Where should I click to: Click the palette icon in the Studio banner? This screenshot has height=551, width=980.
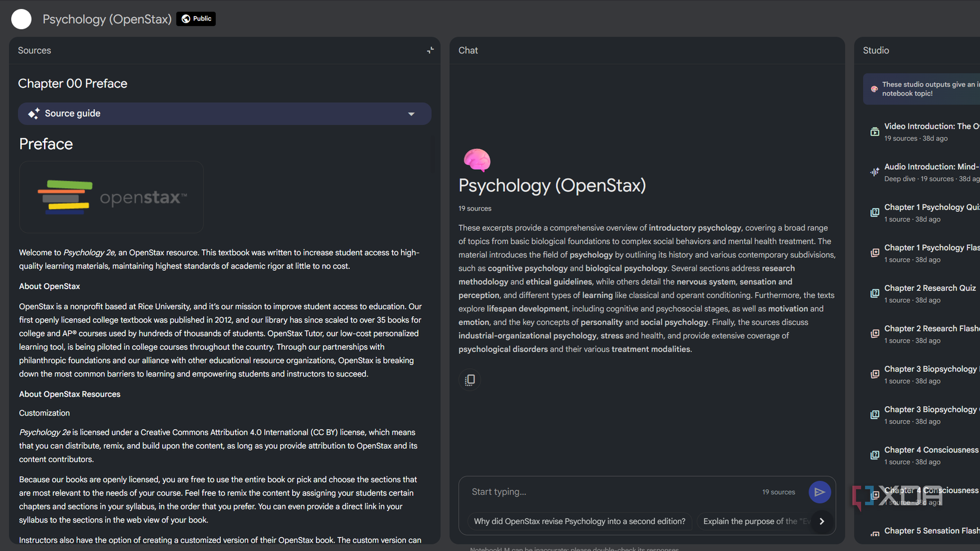click(874, 89)
